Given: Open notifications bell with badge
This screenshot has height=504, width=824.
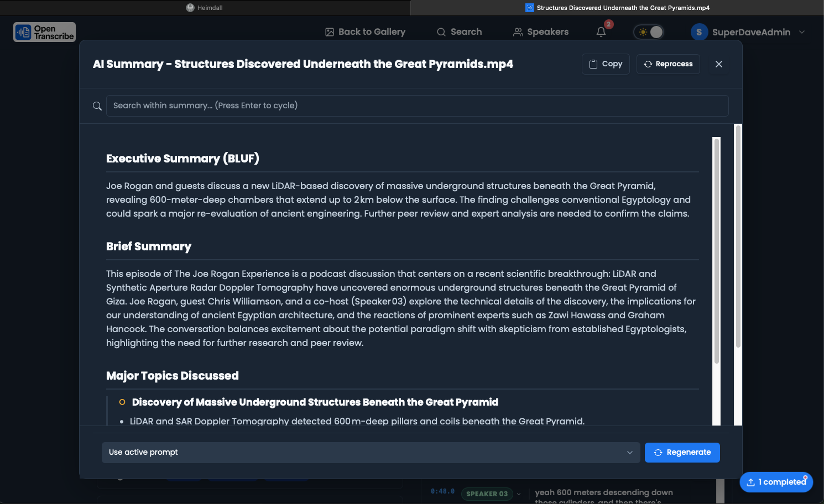Looking at the screenshot, I should 602,32.
